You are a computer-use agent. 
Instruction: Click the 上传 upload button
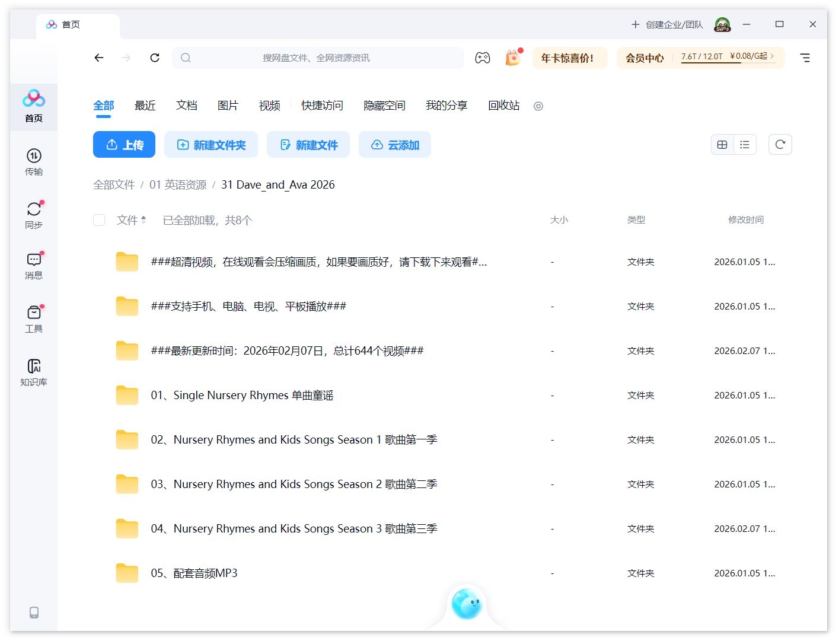pyautogui.click(x=124, y=144)
